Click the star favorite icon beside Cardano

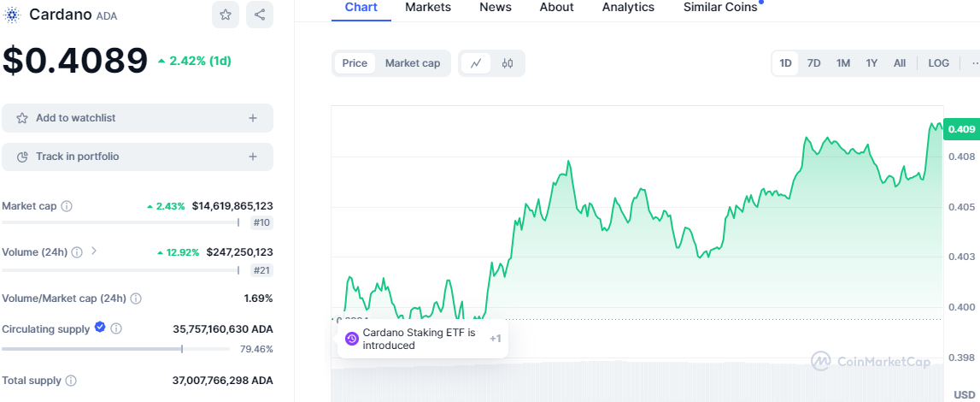coord(225,15)
